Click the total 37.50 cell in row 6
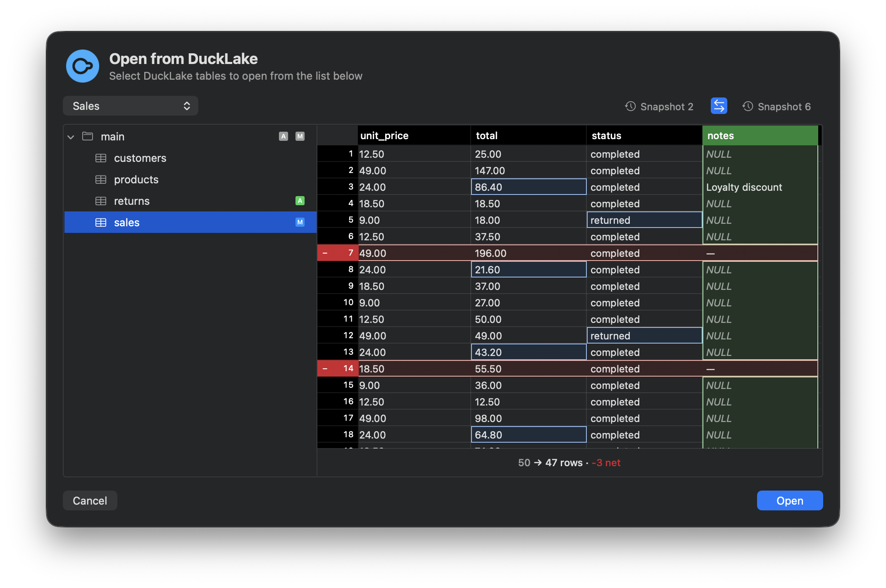 529,236
